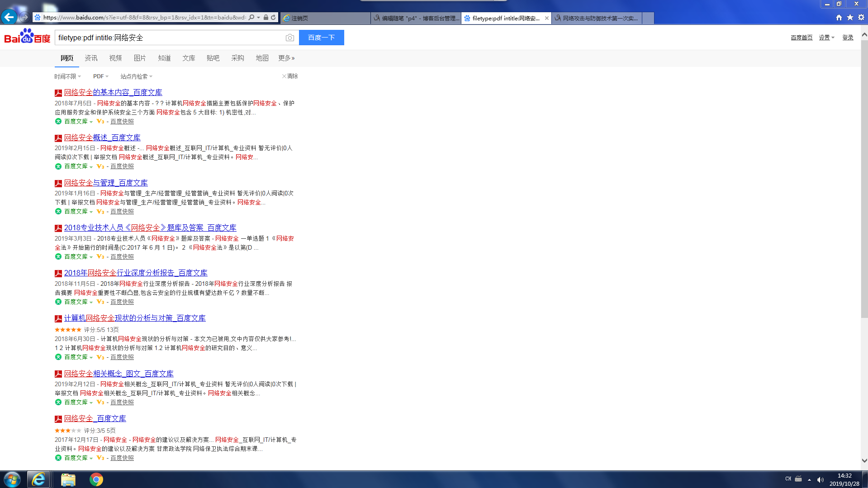
Task: Click the 百度一下 search button
Action: [x=322, y=38]
